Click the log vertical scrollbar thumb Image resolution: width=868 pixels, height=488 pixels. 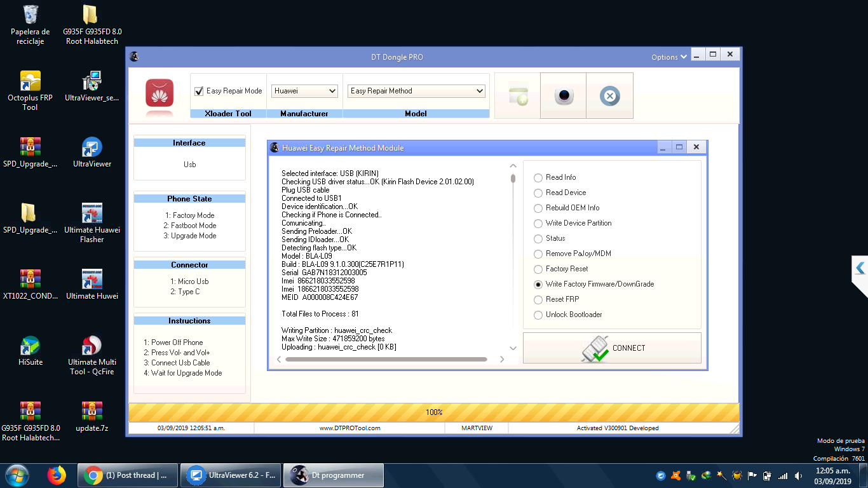coord(513,179)
